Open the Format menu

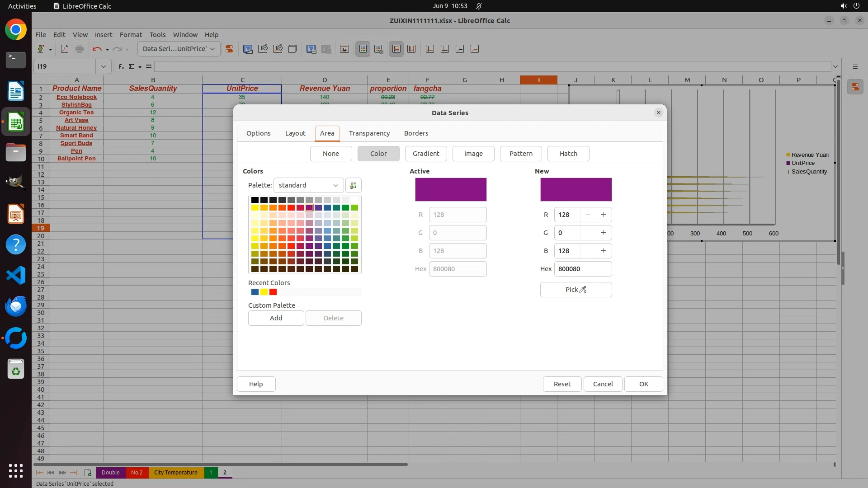tap(131, 34)
